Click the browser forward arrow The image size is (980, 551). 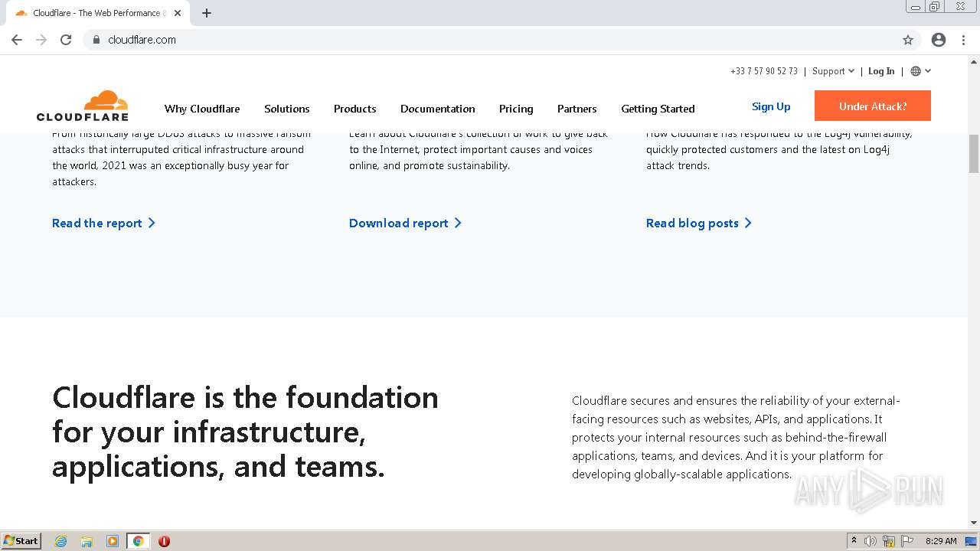41,40
